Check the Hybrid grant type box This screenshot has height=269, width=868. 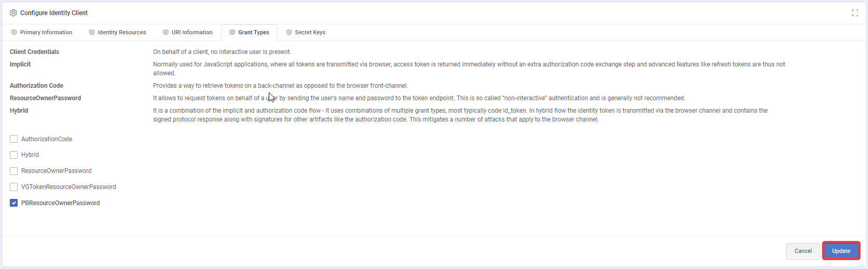pos(14,155)
